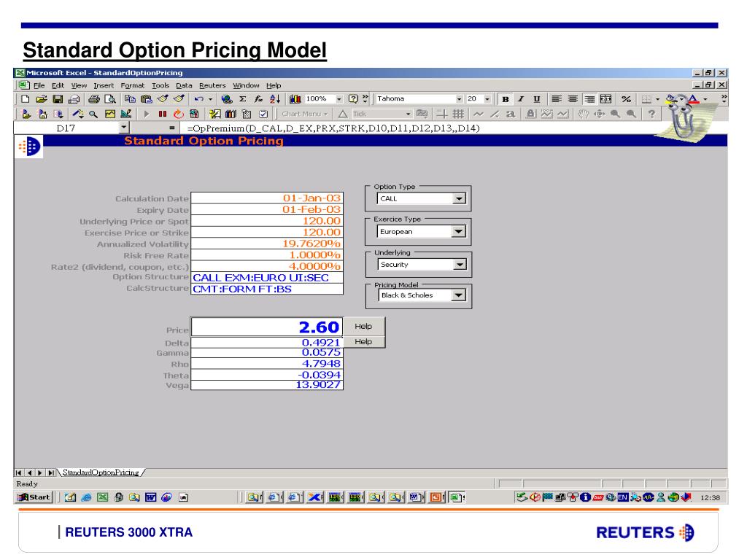
Task: Open the Edit menu
Action: pyautogui.click(x=58, y=85)
